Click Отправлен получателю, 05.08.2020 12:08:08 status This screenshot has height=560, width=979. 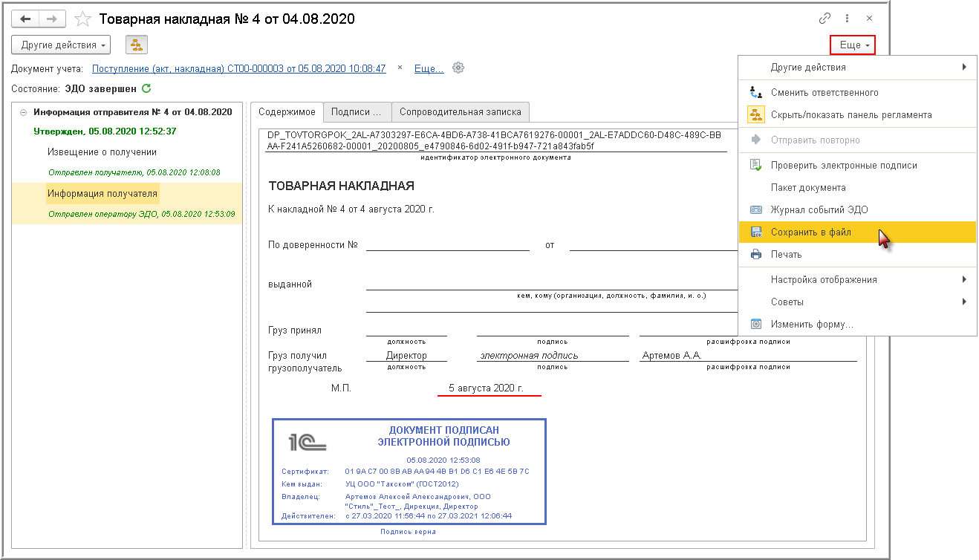(134, 172)
